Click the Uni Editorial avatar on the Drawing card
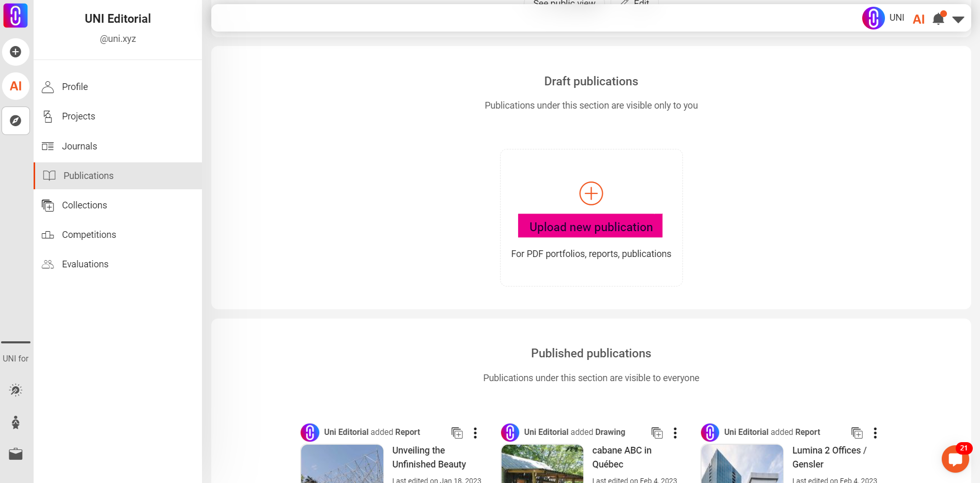 point(510,432)
